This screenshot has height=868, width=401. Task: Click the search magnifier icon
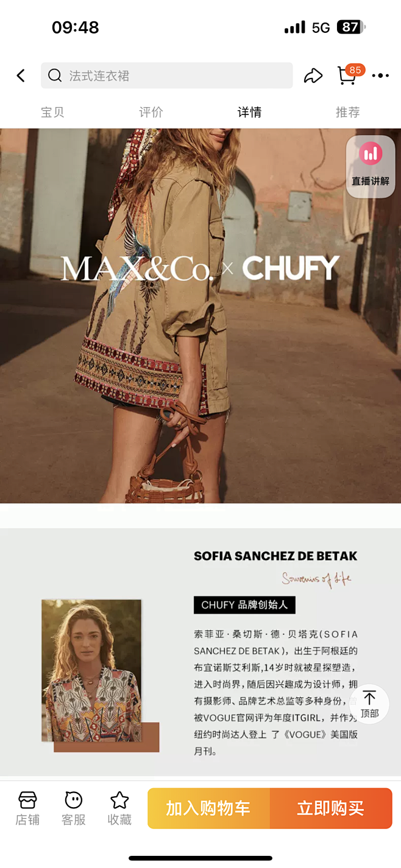click(55, 75)
